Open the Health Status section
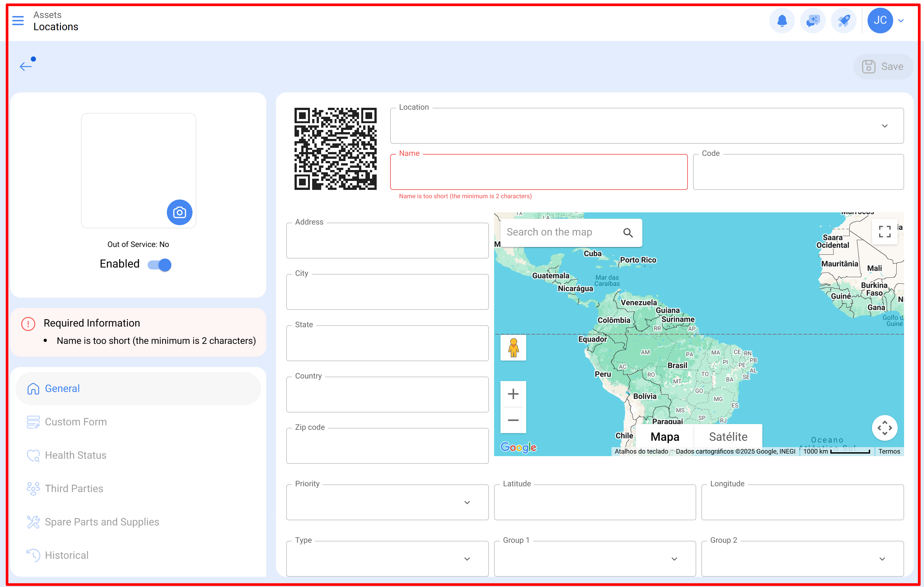Viewport: 924px width, 587px height. 75,455
